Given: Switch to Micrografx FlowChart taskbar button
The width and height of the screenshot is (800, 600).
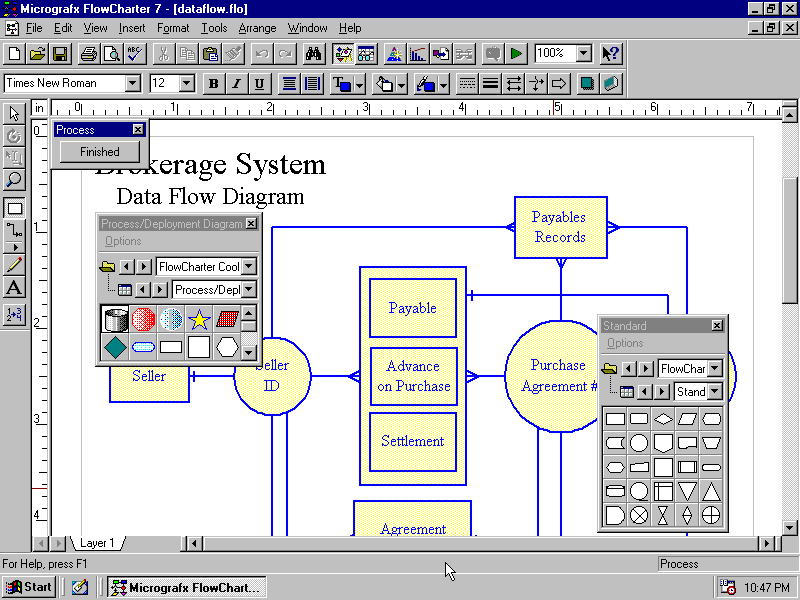Looking at the screenshot, I should click(187, 587).
